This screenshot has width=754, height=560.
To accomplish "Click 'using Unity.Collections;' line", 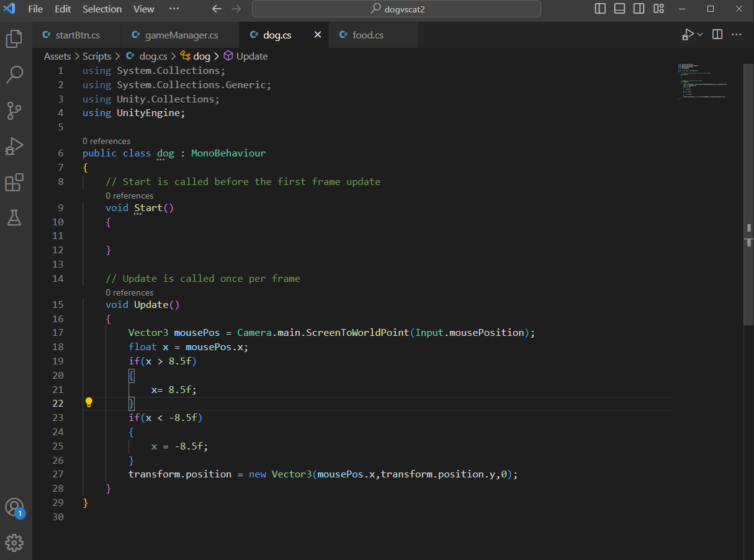I will click(x=151, y=99).
